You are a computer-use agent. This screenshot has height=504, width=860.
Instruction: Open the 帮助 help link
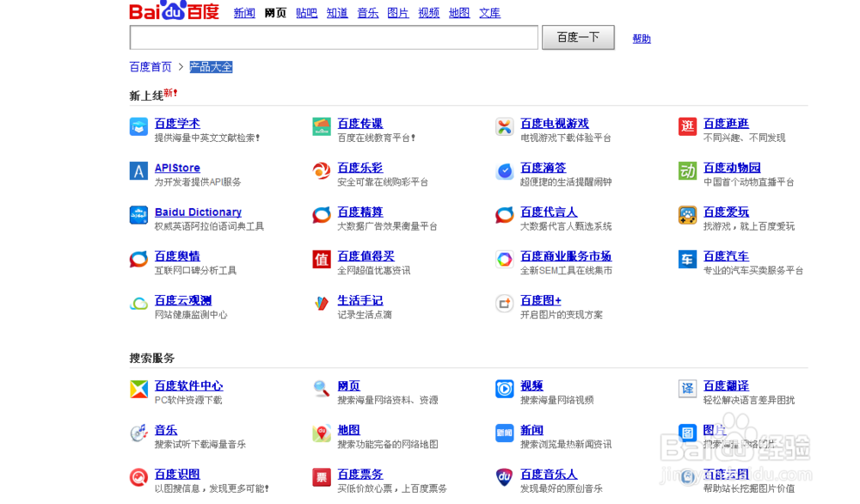[x=641, y=38]
